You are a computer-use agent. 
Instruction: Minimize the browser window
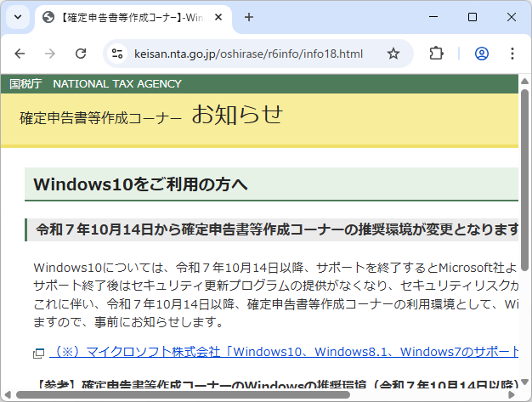tap(433, 17)
